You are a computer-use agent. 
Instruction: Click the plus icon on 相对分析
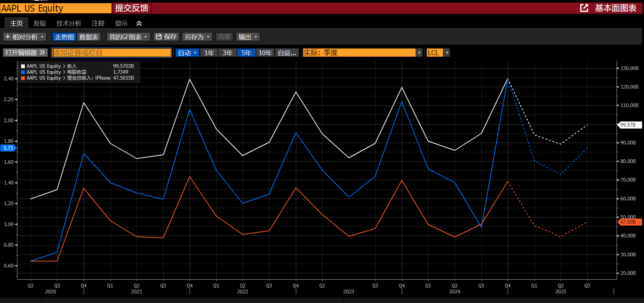[8, 37]
